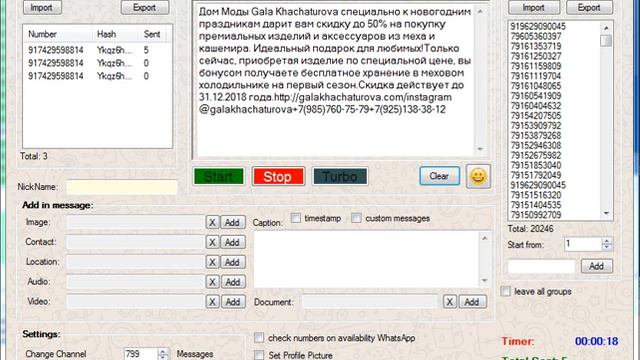Select recipient number 79160541909
The width and height of the screenshot is (640, 360).
click(536, 96)
